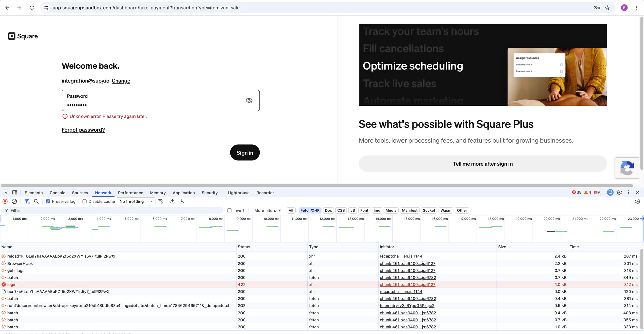Viewport: 644px width, 334px height.
Task: Toggle the Font filter chip
Action: pos(364,210)
